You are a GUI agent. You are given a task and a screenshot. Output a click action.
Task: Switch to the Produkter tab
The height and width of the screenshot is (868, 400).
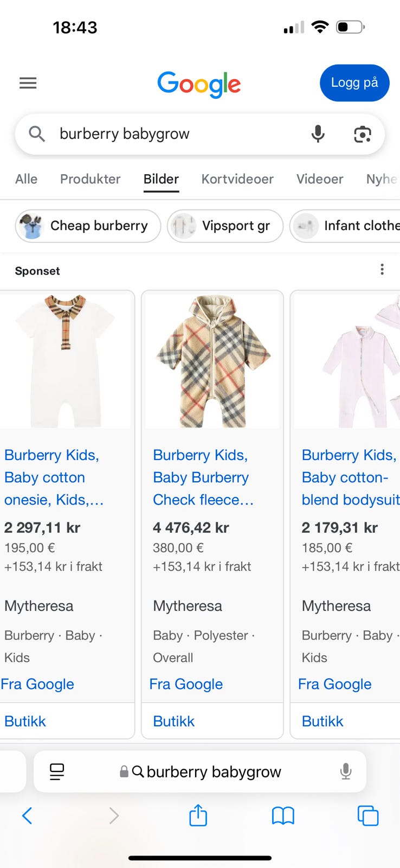(90, 179)
